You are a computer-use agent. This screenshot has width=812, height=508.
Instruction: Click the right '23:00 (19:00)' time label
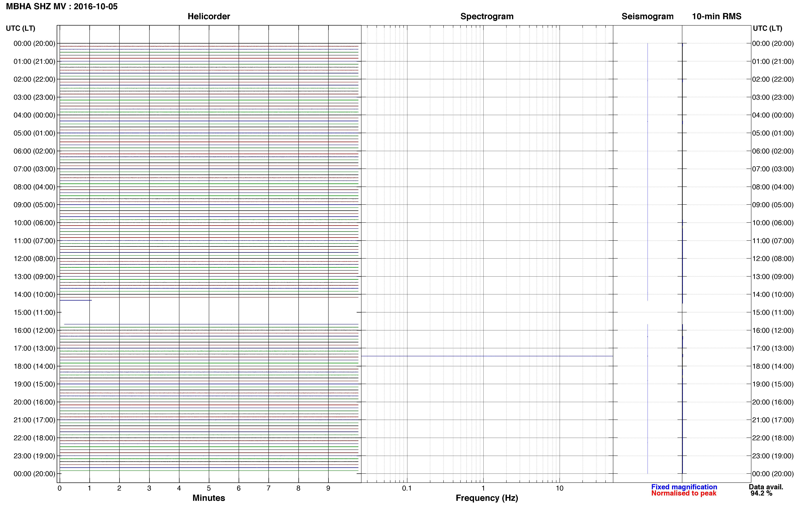[773, 456]
